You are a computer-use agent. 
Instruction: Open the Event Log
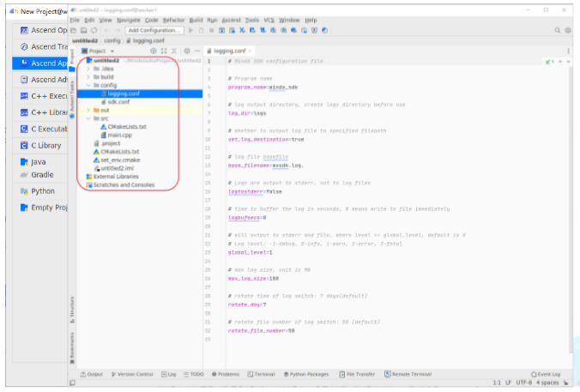(546, 374)
